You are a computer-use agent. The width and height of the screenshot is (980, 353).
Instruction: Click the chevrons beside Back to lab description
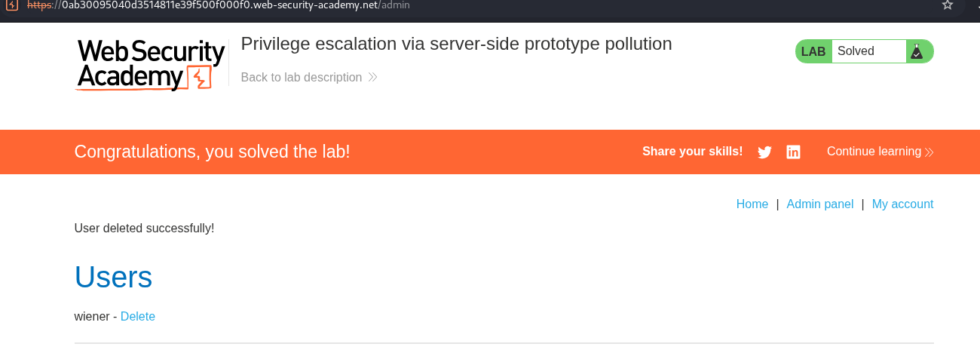pyautogui.click(x=372, y=78)
